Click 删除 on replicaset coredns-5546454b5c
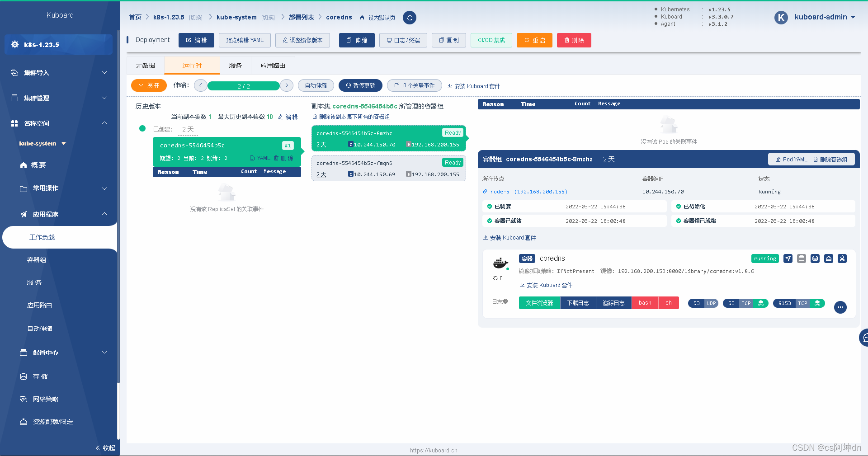 tap(283, 158)
